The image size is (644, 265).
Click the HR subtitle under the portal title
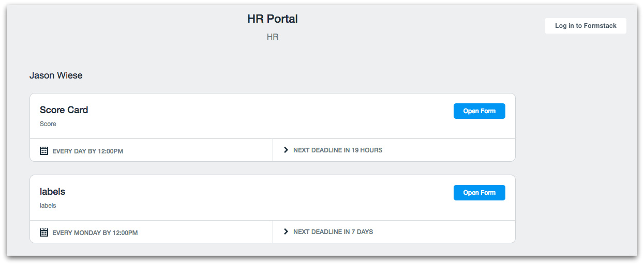point(273,37)
